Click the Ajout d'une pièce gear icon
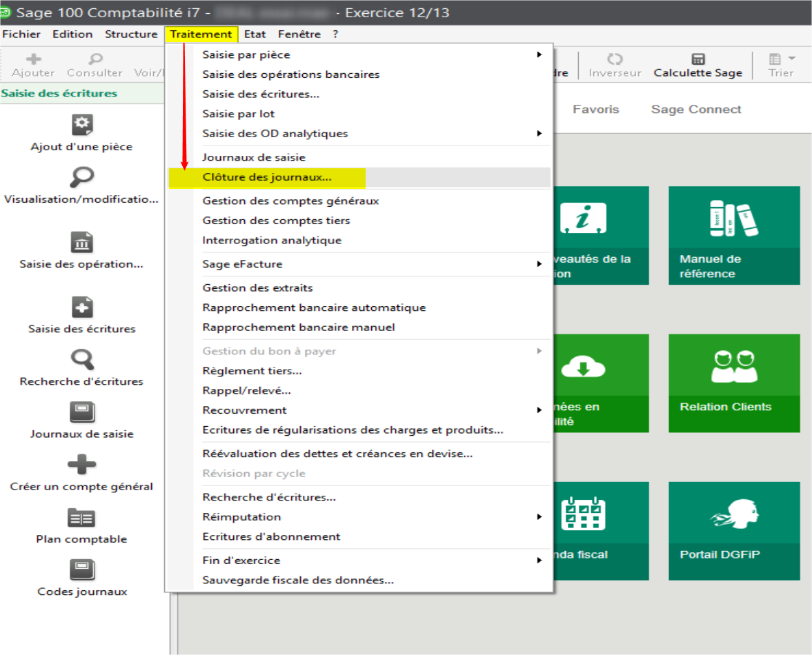This screenshot has height=655, width=812. 81,125
